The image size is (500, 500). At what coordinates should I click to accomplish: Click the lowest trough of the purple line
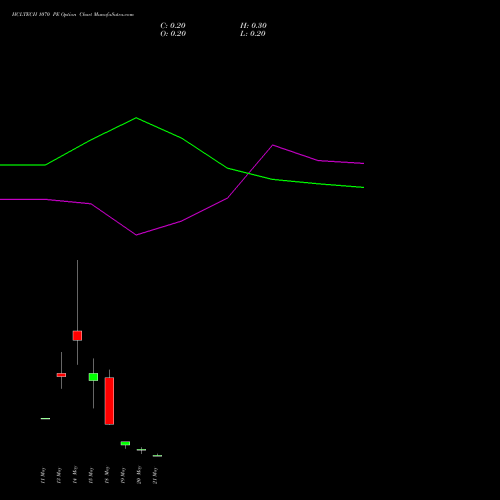click(x=136, y=235)
